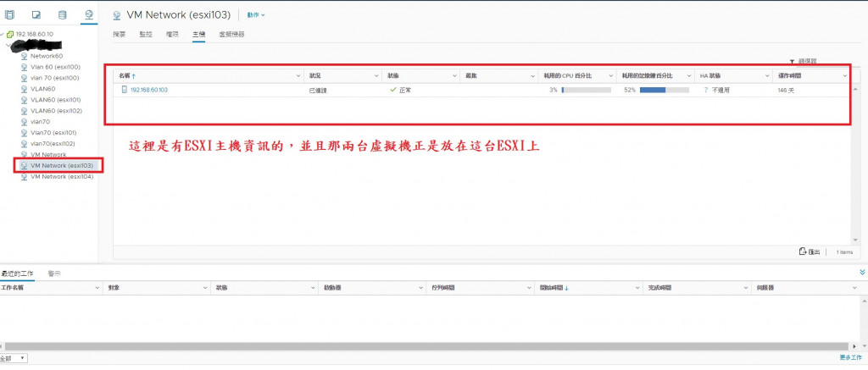Click the Vlan70 (esxi101) network icon
The width and height of the screenshot is (868, 370).
coord(24,133)
